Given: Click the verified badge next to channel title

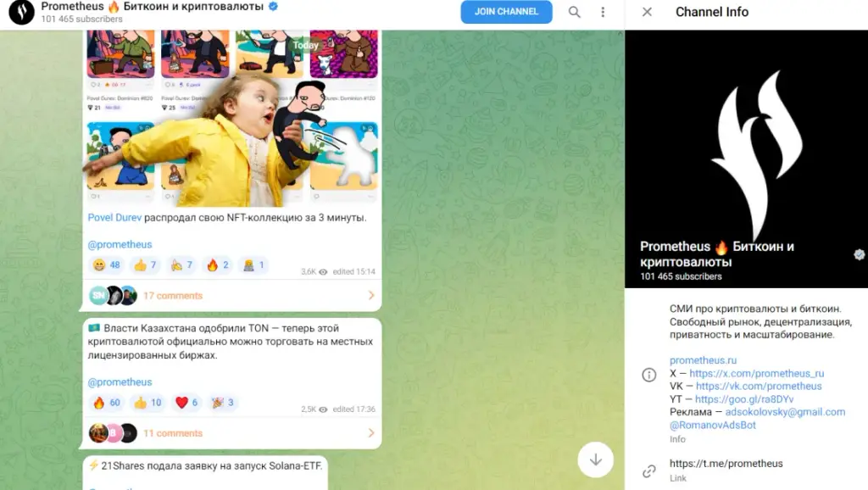Looking at the screenshot, I should pos(273,7).
